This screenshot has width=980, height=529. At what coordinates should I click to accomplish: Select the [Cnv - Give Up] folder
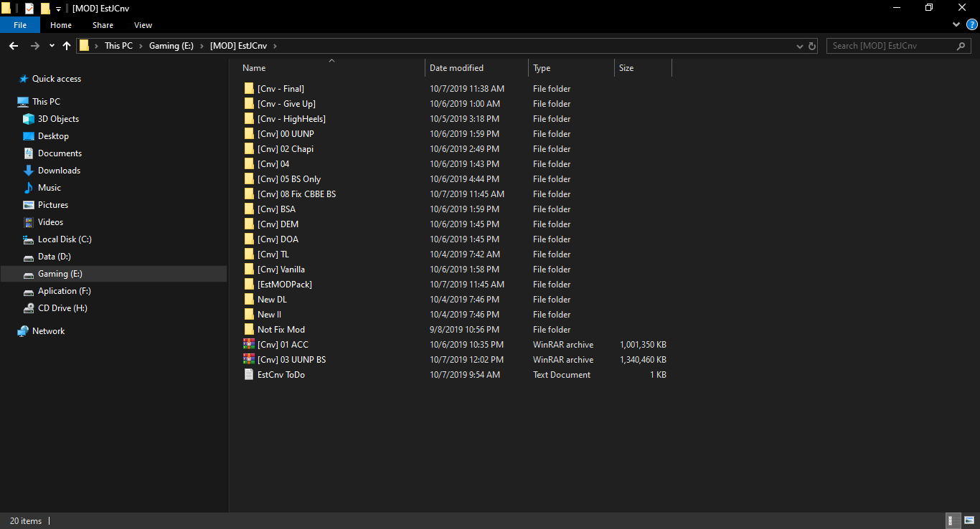(x=286, y=104)
